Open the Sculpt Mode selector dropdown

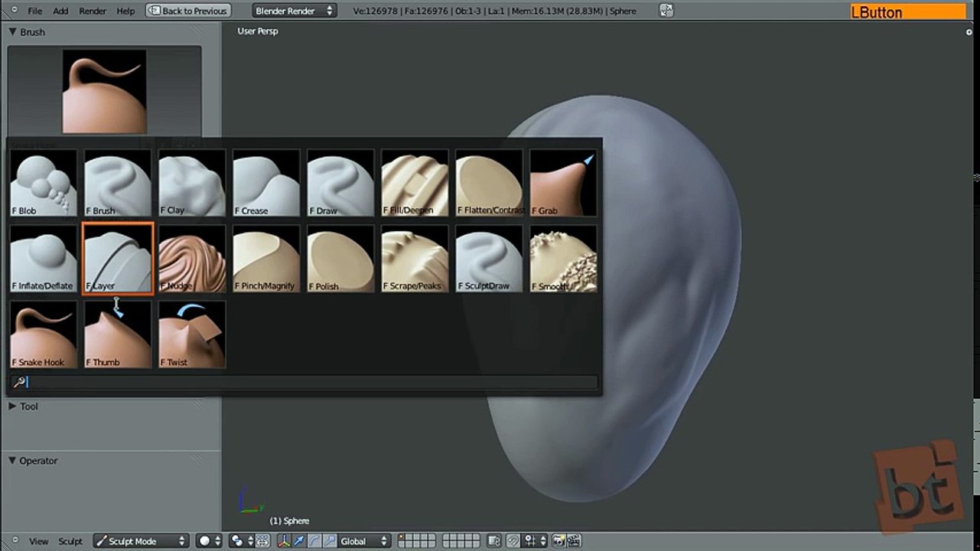coord(141,541)
